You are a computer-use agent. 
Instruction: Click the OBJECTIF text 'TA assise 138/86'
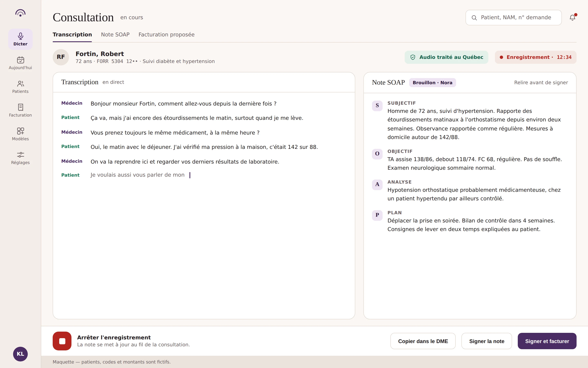pyautogui.click(x=474, y=164)
